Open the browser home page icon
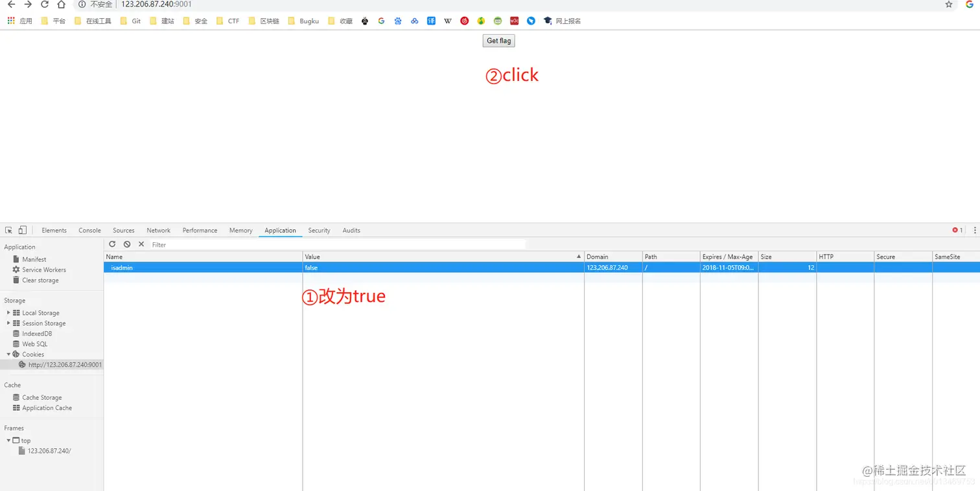 pos(61,4)
